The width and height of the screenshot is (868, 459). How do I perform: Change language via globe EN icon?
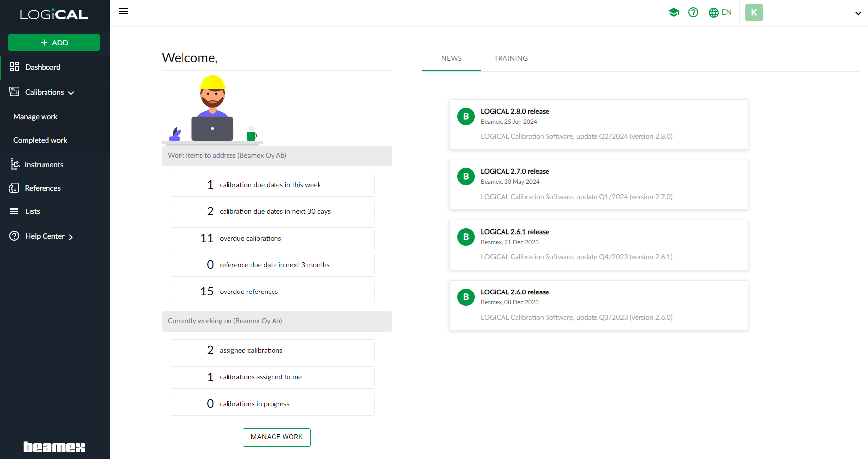click(x=720, y=12)
